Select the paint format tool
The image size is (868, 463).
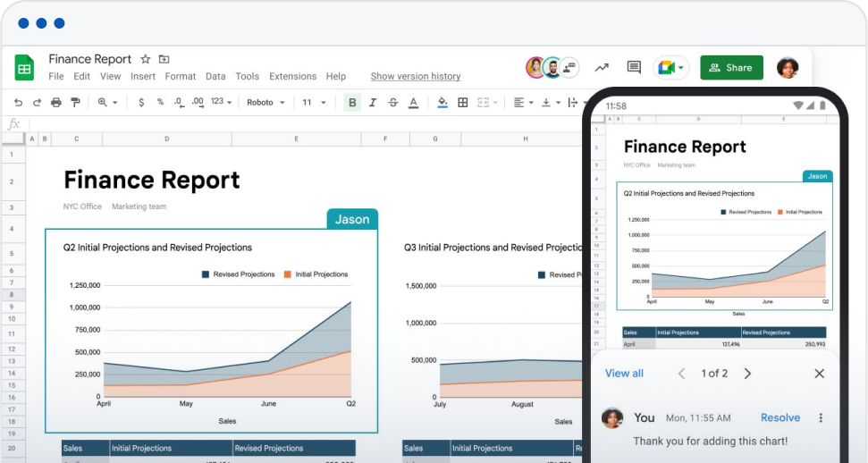click(75, 103)
